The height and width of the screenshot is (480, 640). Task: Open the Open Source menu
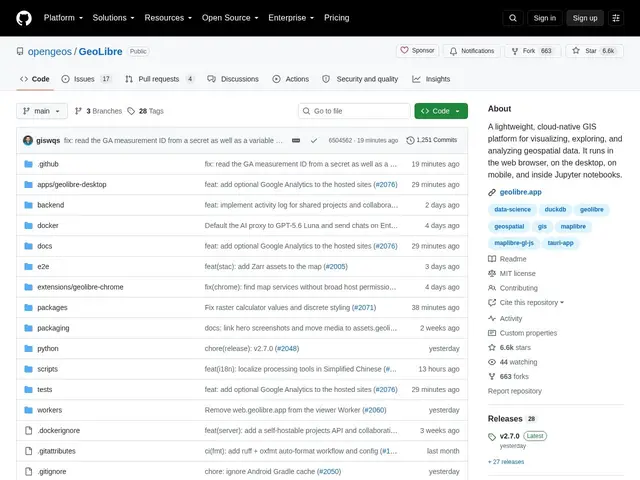coord(230,18)
